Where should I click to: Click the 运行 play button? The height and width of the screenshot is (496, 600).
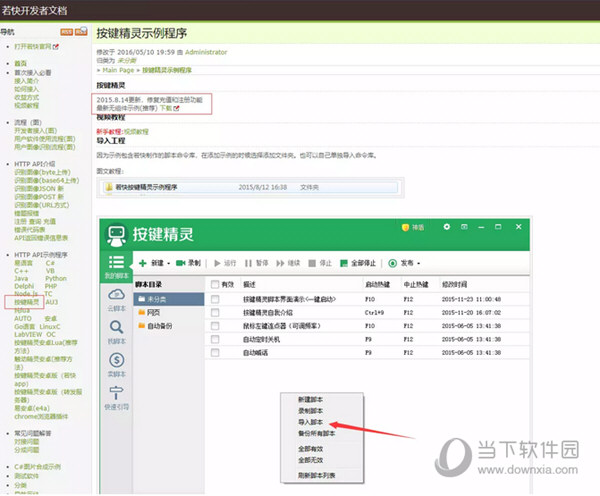click(x=225, y=263)
